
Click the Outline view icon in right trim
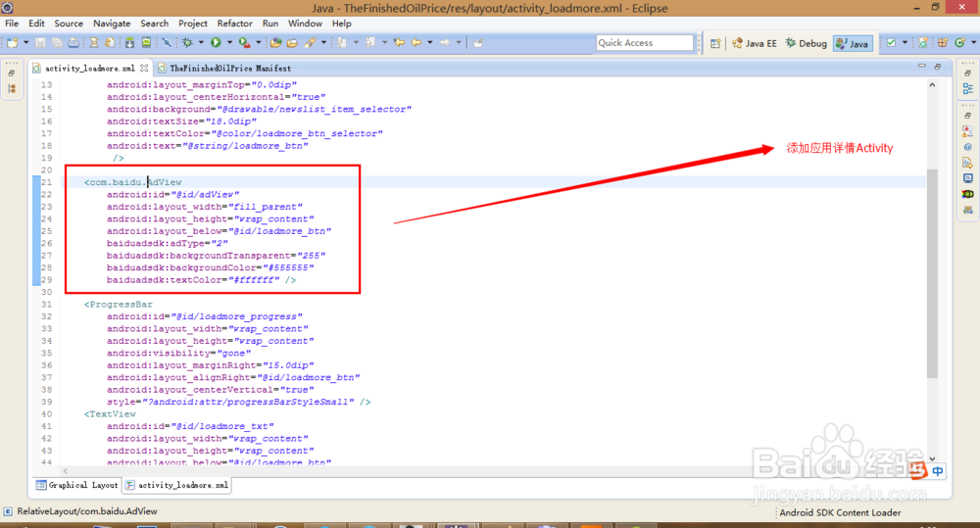tap(967, 89)
